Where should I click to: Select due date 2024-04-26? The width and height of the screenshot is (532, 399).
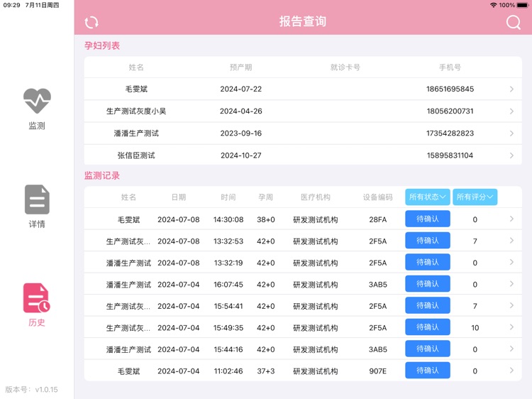pyautogui.click(x=241, y=111)
